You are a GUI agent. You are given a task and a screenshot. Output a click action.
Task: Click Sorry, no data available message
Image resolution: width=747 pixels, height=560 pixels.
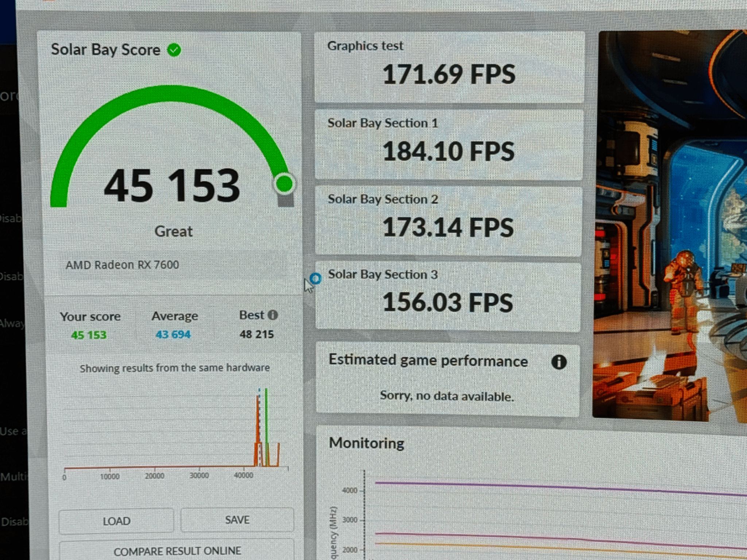pyautogui.click(x=447, y=396)
